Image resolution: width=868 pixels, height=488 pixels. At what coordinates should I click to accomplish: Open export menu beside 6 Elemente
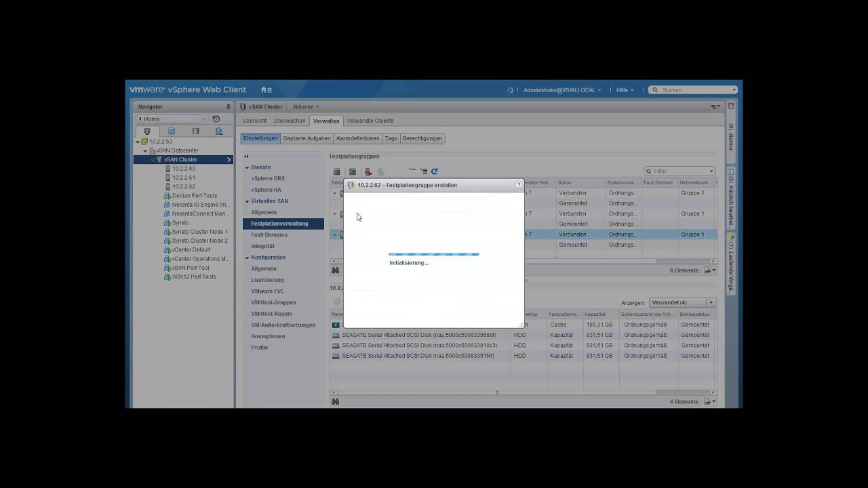710,270
